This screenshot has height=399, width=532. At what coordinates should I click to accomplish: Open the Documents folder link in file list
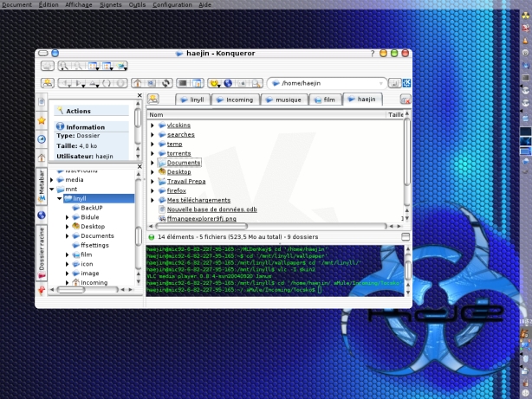coord(184,163)
